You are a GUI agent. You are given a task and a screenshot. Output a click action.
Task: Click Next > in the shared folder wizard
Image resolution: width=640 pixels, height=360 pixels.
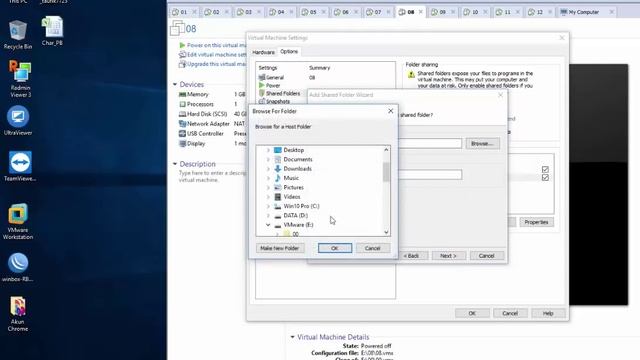click(448, 256)
